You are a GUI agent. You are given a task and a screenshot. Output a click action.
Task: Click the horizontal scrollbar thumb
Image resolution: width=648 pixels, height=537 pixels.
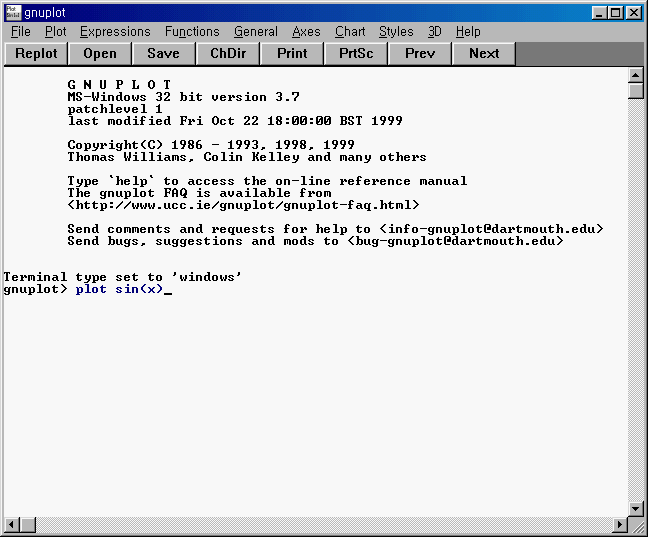28,525
